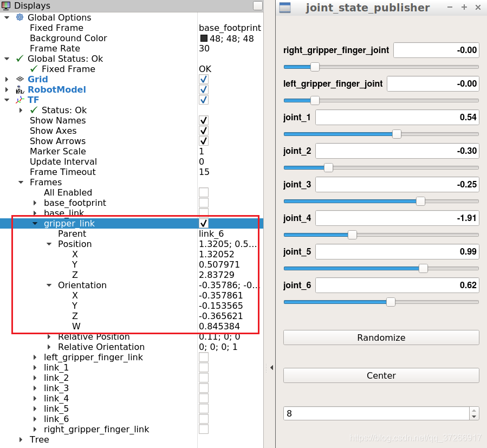
Task: Click the joint_5 value field
Action: click(x=397, y=252)
